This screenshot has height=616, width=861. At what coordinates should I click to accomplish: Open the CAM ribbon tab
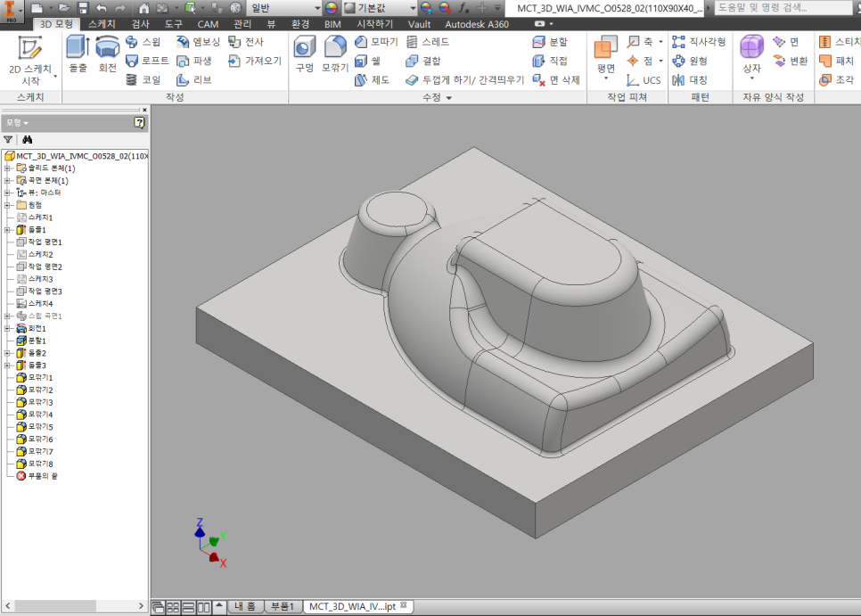(208, 24)
